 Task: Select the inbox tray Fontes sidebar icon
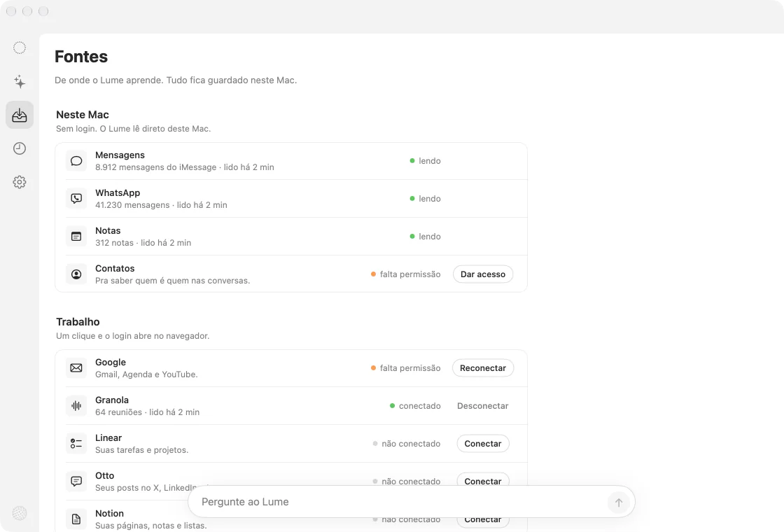[20, 115]
